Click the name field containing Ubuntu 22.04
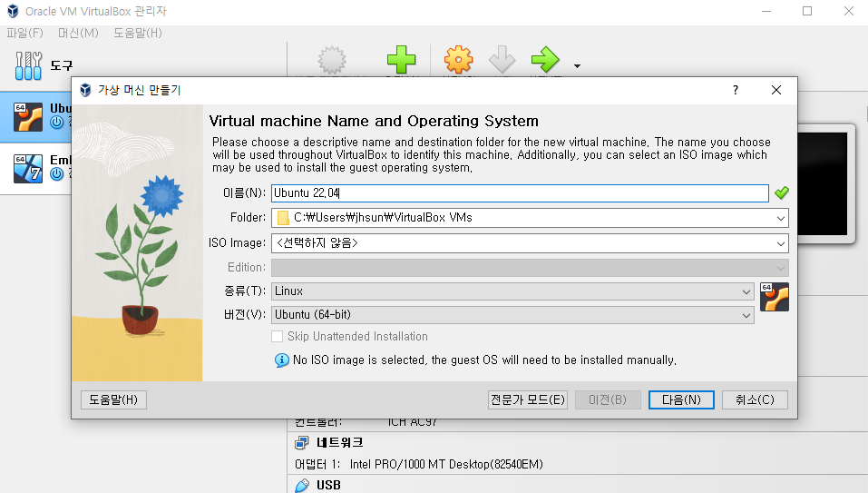 point(520,192)
